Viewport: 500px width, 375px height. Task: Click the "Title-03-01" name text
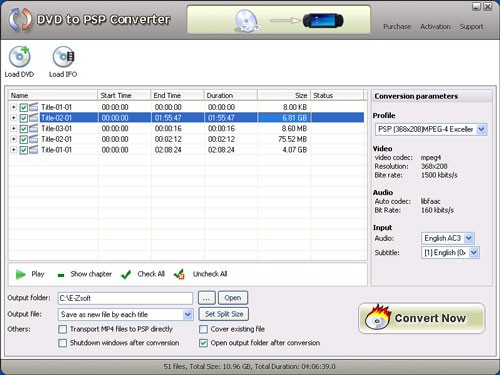[56, 129]
